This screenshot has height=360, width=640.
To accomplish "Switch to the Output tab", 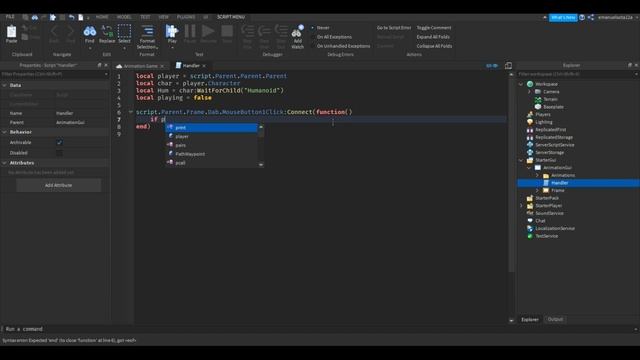I will click(x=555, y=319).
